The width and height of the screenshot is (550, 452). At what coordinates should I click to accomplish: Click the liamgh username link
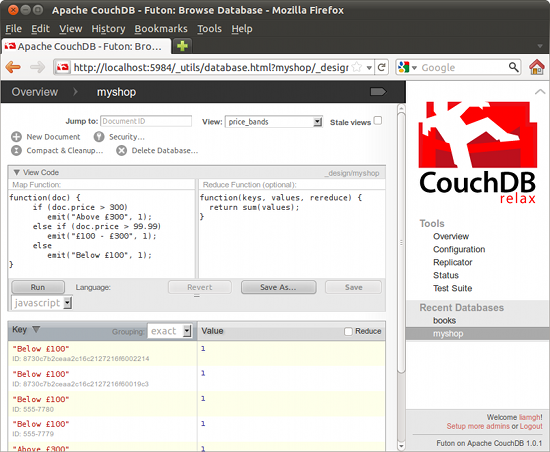tap(530, 417)
